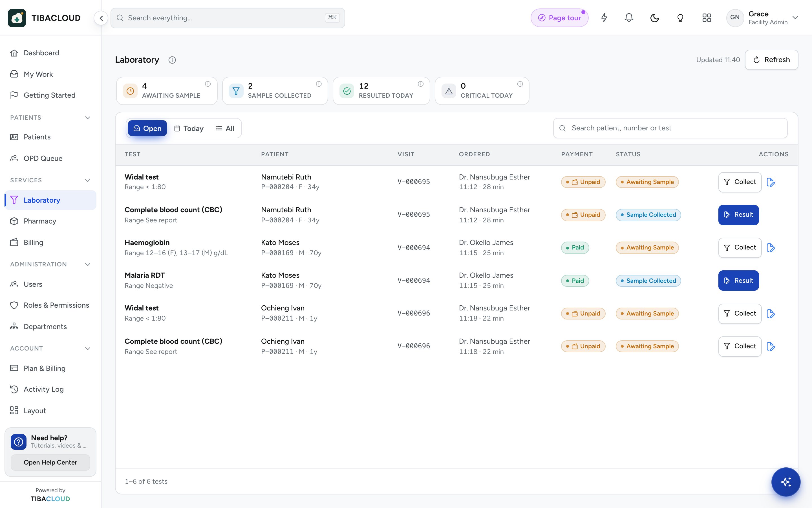Focus the Search everything field
This screenshot has height=508, width=812.
coord(228,18)
